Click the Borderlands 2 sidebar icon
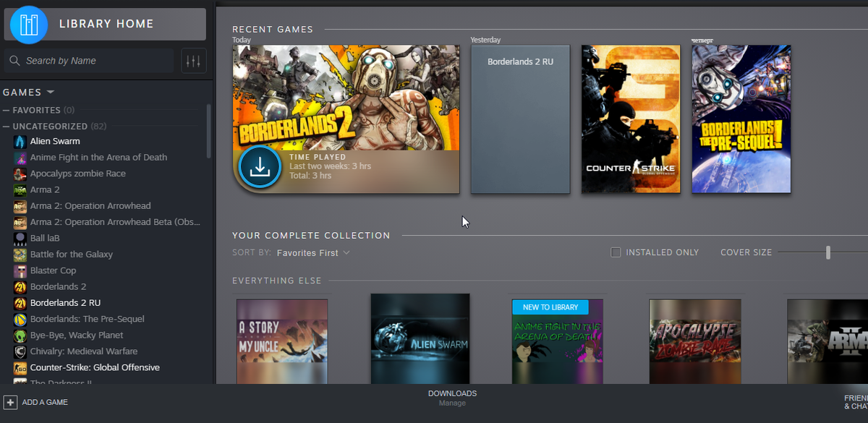868x423 pixels. coord(20,286)
